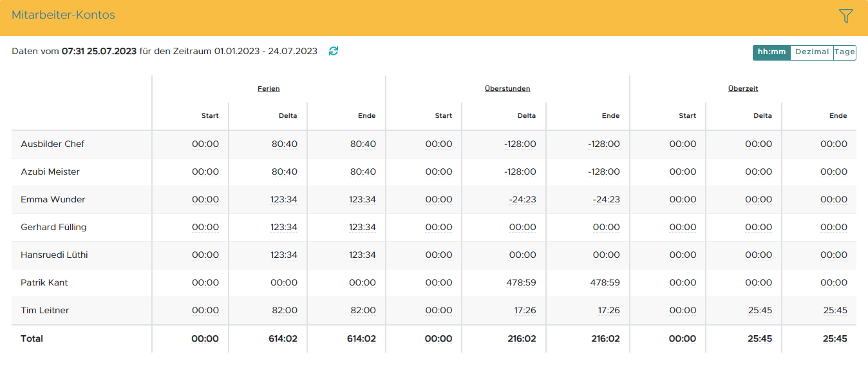
Task: Open the Ferien column group link
Action: (269, 89)
